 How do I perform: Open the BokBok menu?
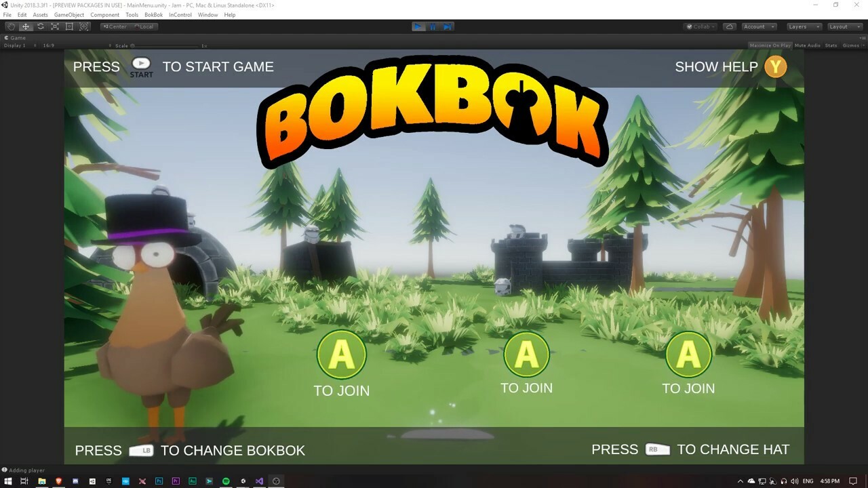click(x=153, y=14)
